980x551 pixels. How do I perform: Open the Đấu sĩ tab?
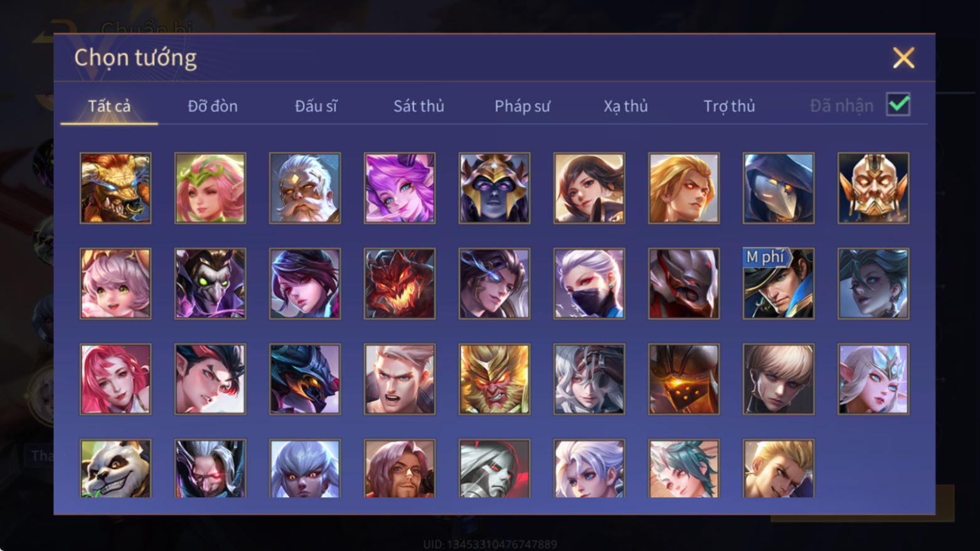pyautogui.click(x=316, y=106)
